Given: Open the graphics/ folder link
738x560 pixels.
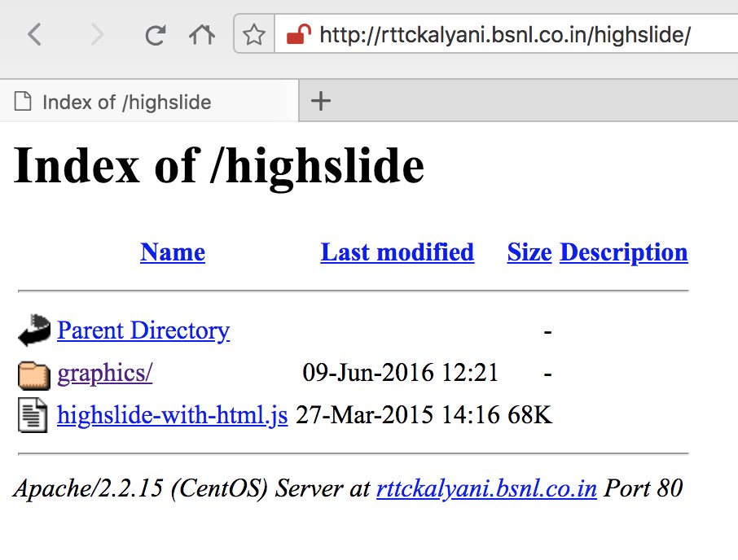Looking at the screenshot, I should click(104, 374).
